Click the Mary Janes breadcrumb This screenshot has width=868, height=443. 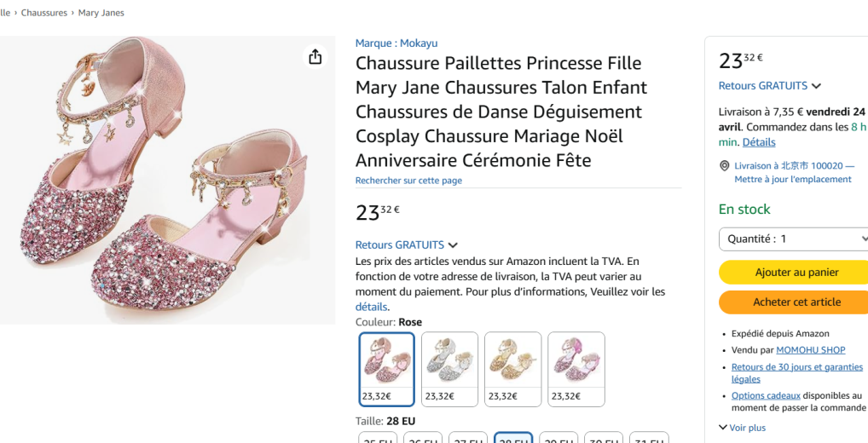pos(101,13)
